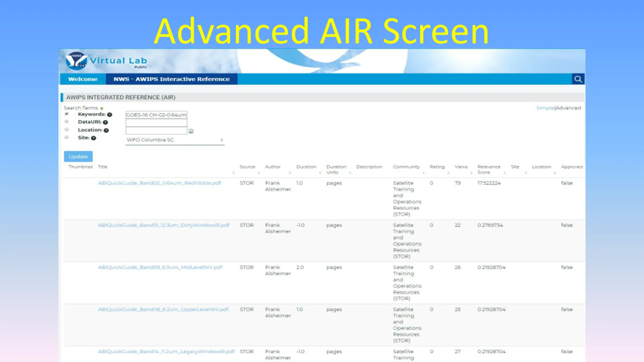Sort by Title column arrows
This screenshot has width=644, height=362.
[233, 173]
